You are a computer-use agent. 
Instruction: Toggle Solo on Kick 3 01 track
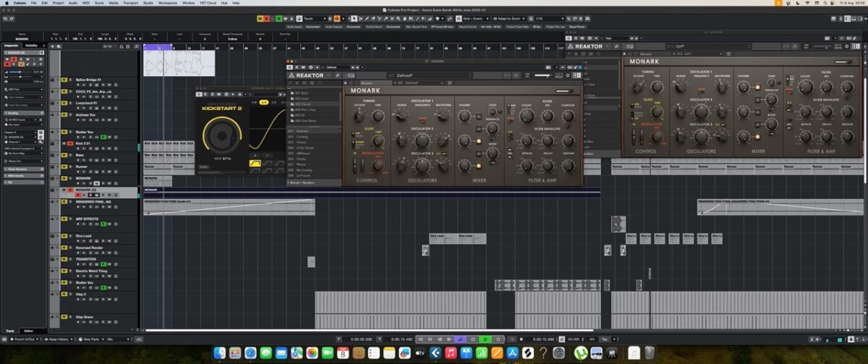pos(70,144)
